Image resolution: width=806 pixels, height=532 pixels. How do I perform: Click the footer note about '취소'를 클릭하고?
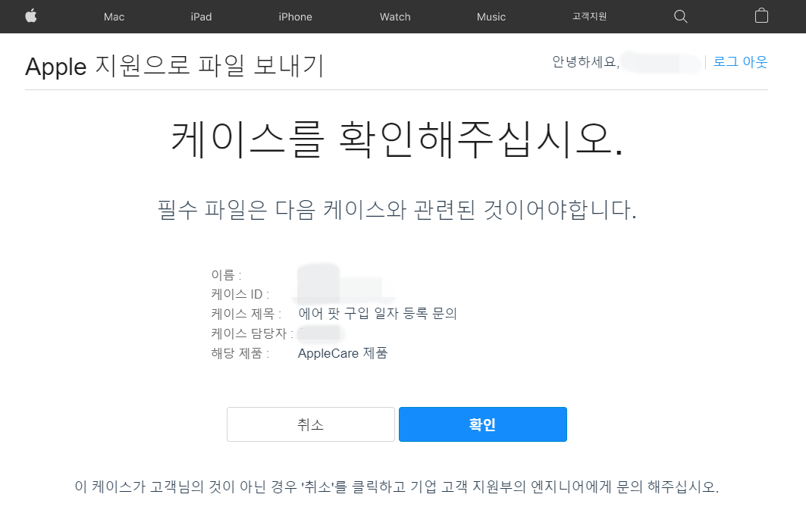(x=397, y=487)
